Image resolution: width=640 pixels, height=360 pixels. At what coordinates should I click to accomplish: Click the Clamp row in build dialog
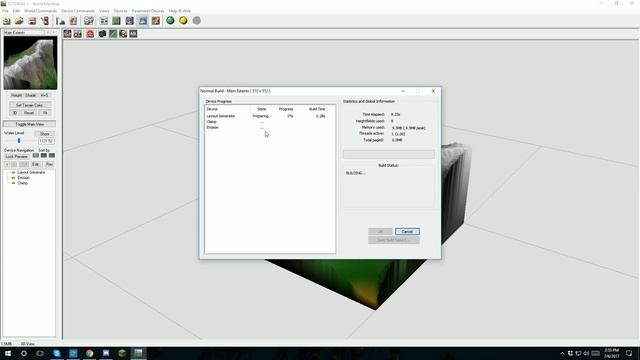pyautogui.click(x=270, y=122)
